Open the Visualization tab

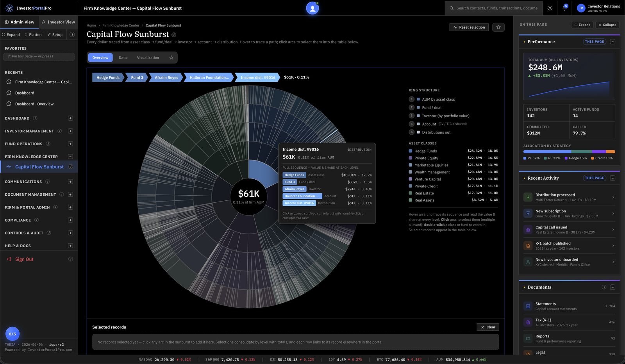148,57
